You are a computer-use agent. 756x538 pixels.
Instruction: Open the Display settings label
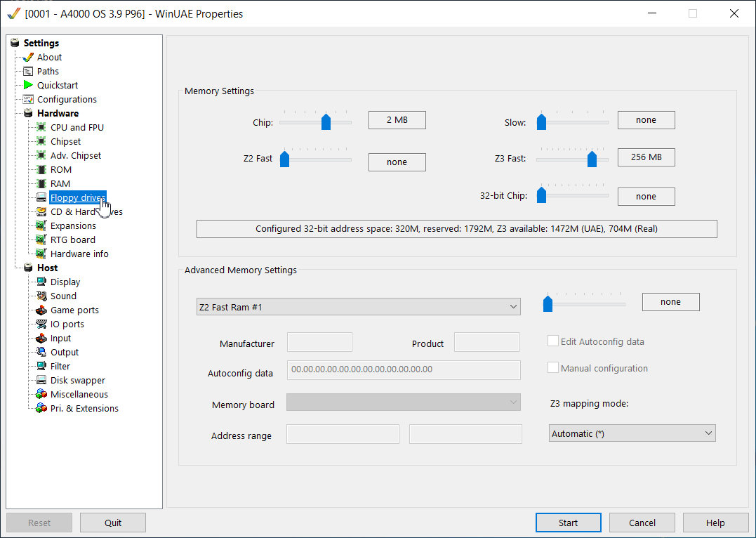click(65, 282)
